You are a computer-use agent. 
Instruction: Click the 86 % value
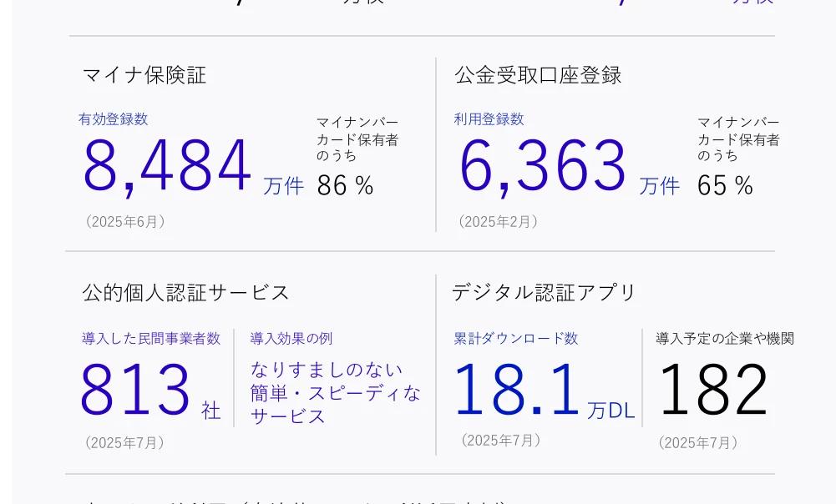(x=345, y=185)
